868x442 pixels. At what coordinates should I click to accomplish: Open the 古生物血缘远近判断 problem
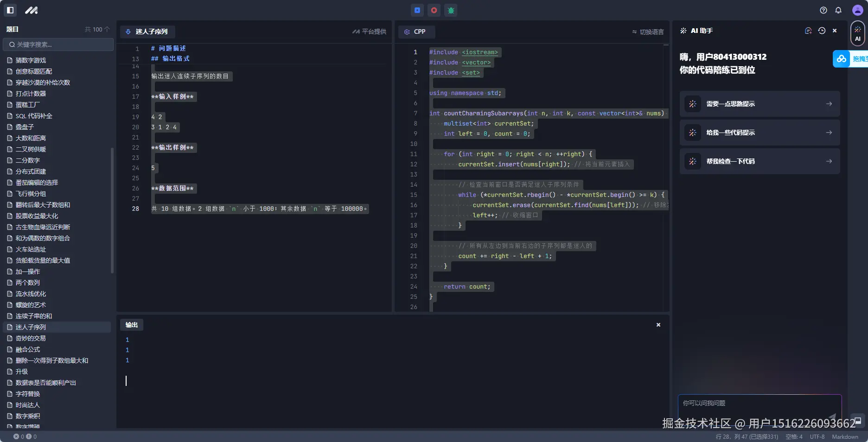click(57, 227)
